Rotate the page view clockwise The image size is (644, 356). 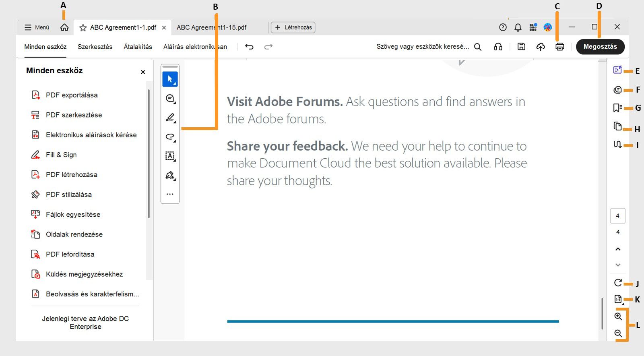click(x=618, y=283)
